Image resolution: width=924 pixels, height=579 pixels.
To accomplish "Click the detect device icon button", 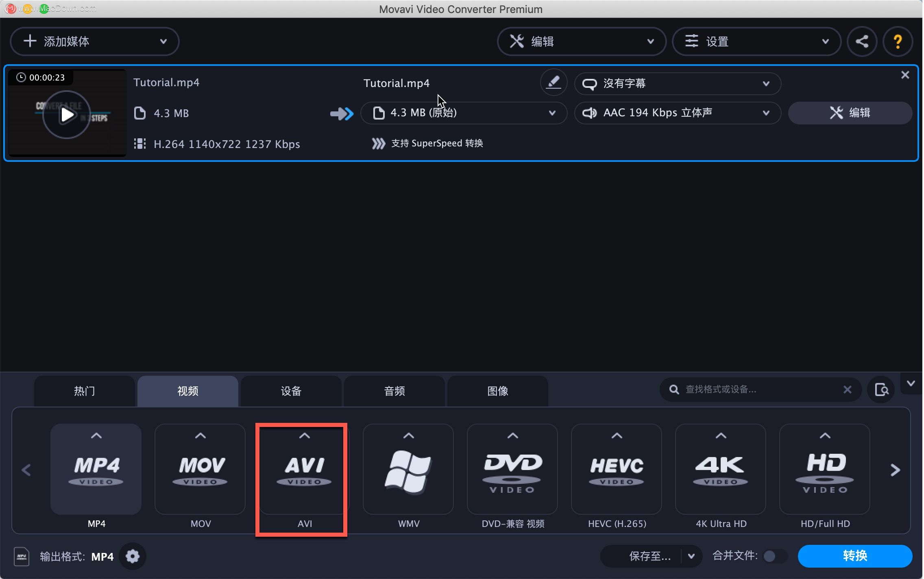I will pos(881,390).
